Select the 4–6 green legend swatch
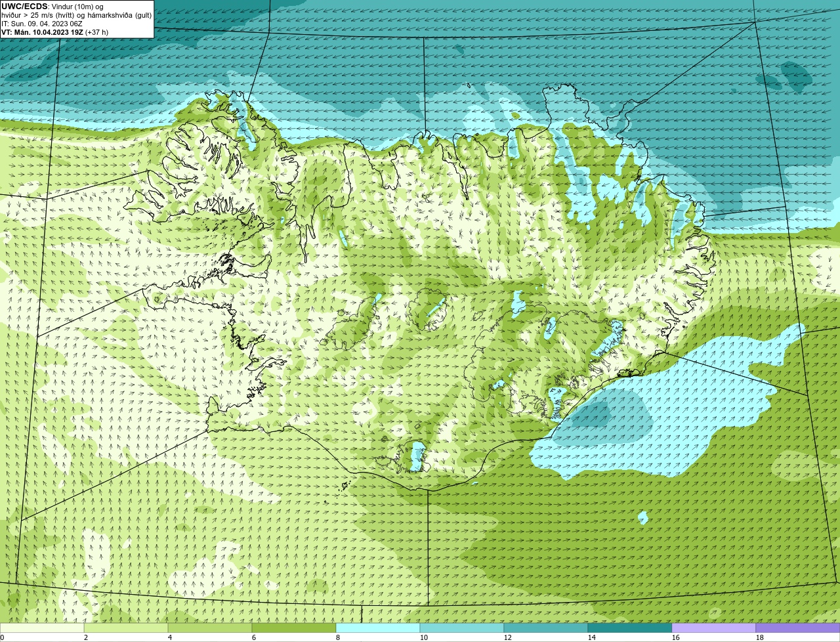Image resolution: width=840 pixels, height=642 pixels. point(211,628)
